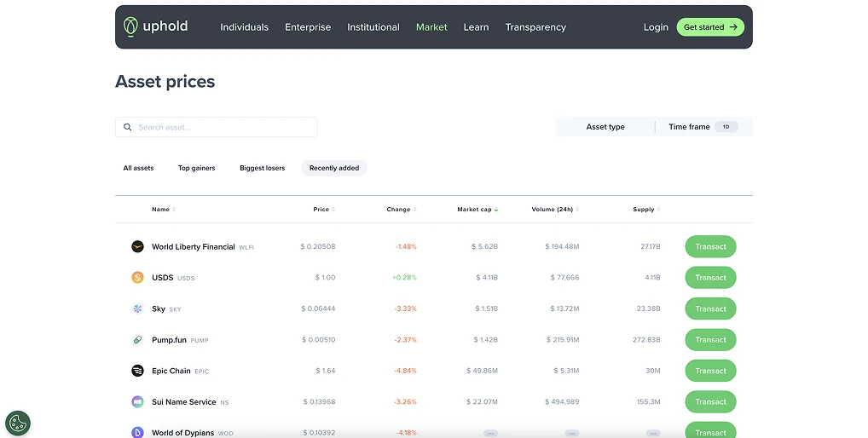Click the $ 215.91M volume value
Screen dimensions: 868x438
[x=563, y=339]
